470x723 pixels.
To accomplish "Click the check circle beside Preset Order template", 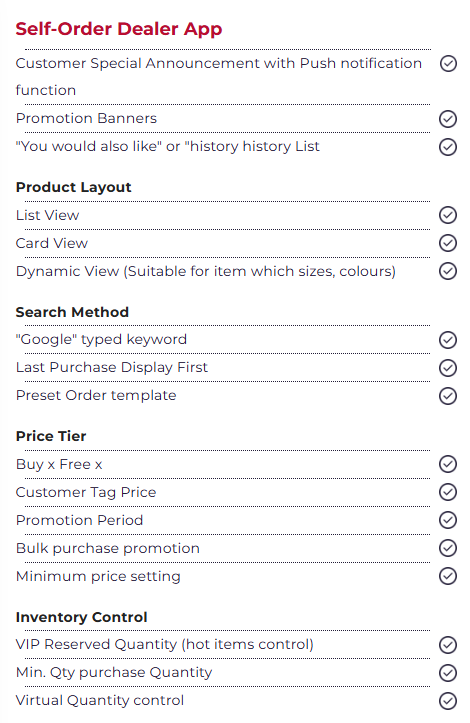I will [447, 396].
